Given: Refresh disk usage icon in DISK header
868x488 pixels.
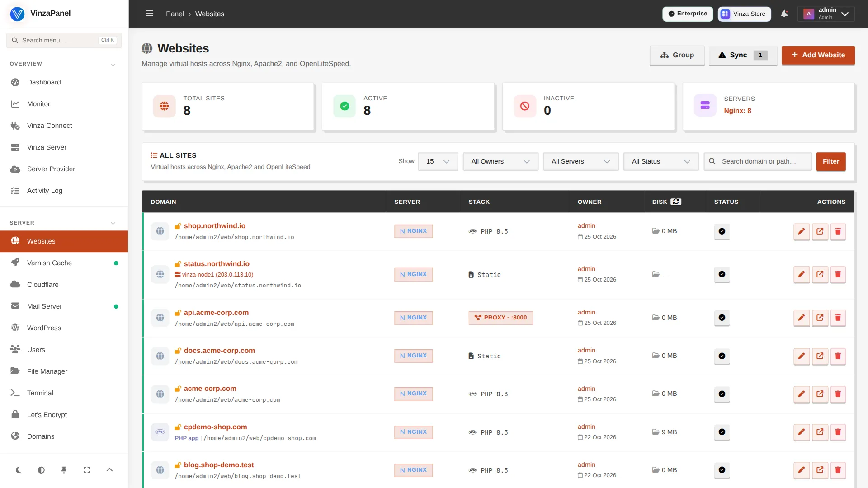Looking at the screenshot, I should coord(676,202).
